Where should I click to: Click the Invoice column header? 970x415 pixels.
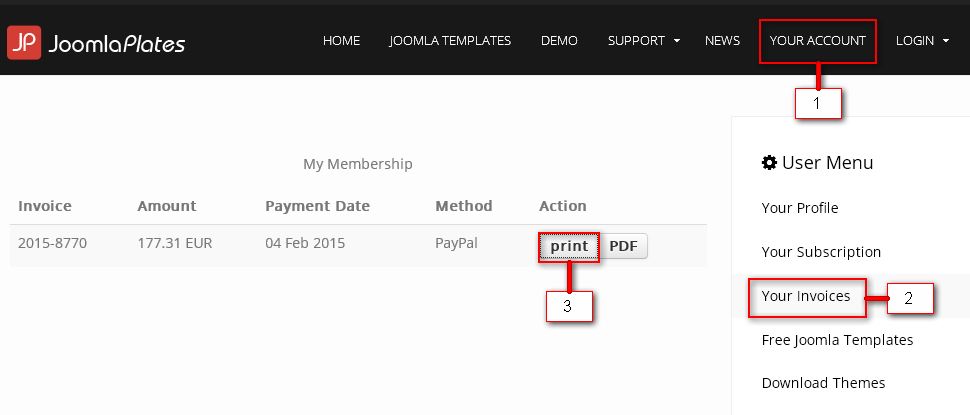45,206
